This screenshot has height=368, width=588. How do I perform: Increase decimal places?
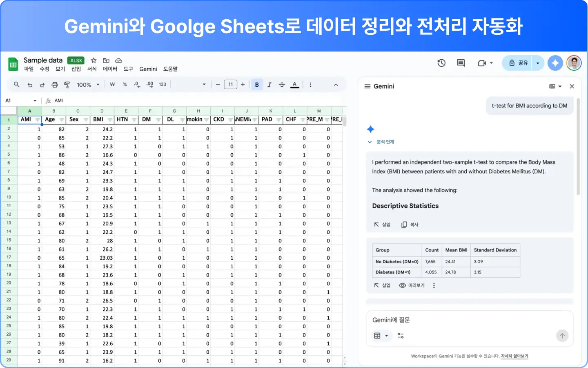tap(150, 85)
